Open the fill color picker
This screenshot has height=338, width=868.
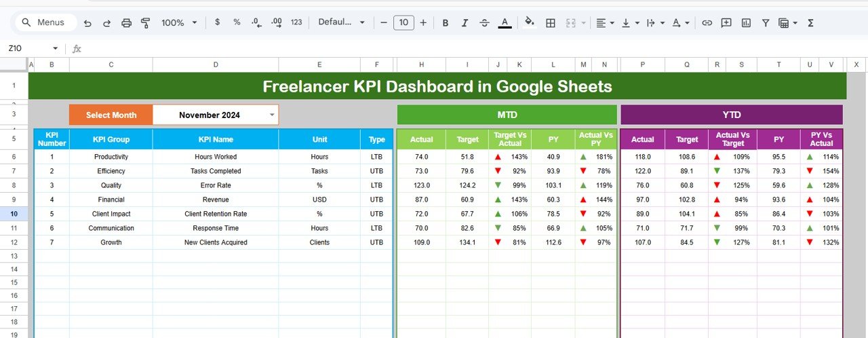click(530, 22)
